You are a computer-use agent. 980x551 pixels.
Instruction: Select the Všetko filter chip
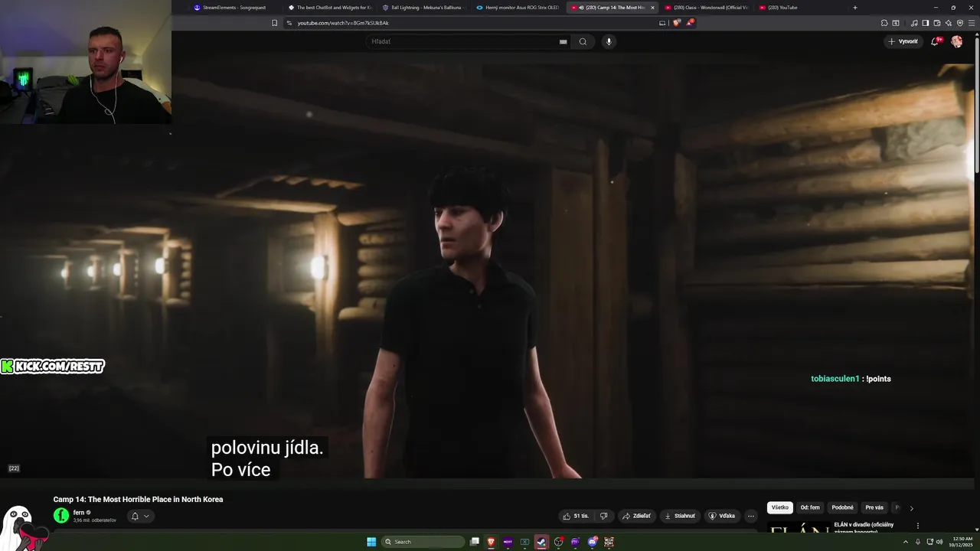779,507
